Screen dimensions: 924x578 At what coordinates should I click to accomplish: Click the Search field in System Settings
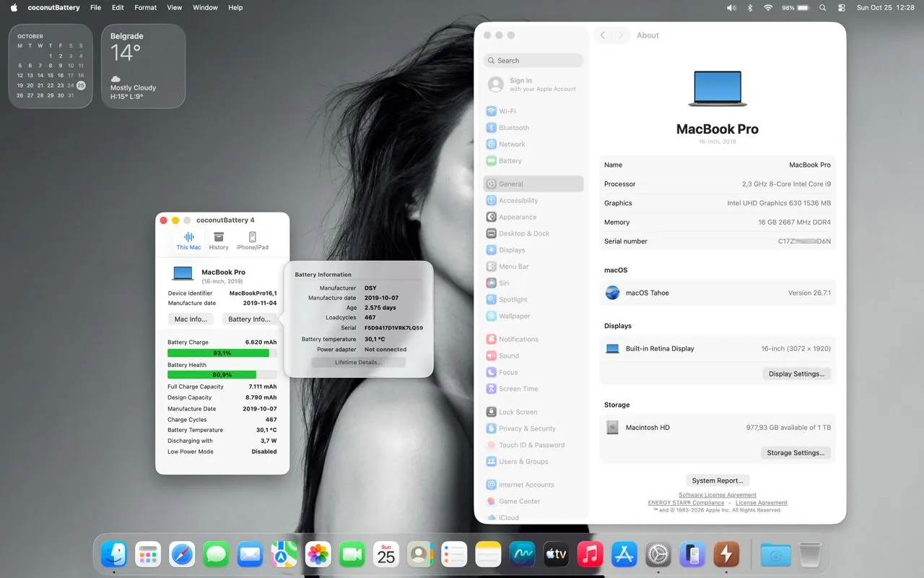(x=533, y=61)
